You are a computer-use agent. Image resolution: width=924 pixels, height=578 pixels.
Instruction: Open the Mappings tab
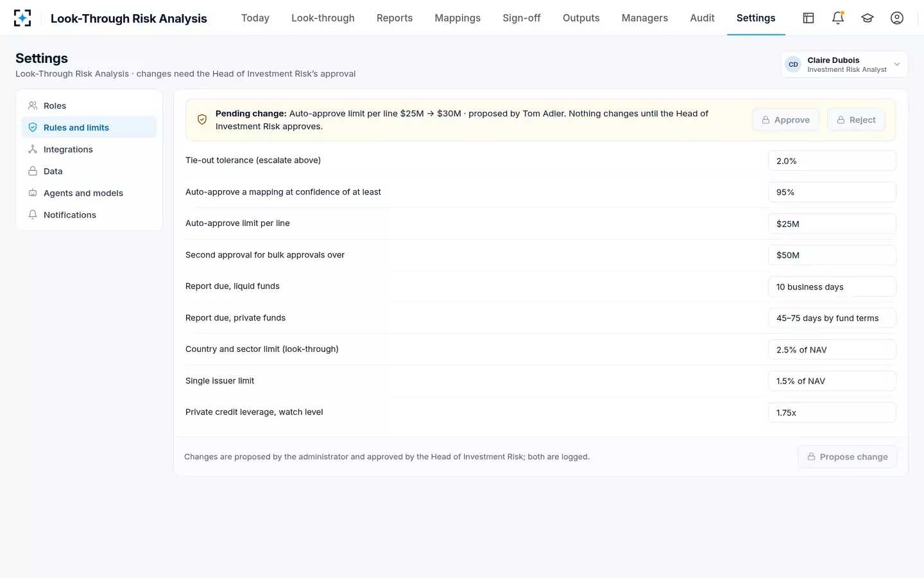pos(458,18)
